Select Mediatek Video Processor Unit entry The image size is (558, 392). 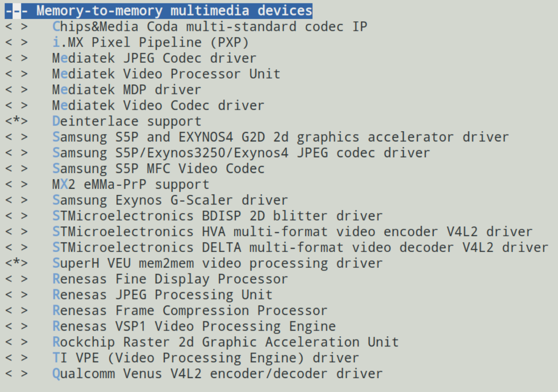coord(166,74)
